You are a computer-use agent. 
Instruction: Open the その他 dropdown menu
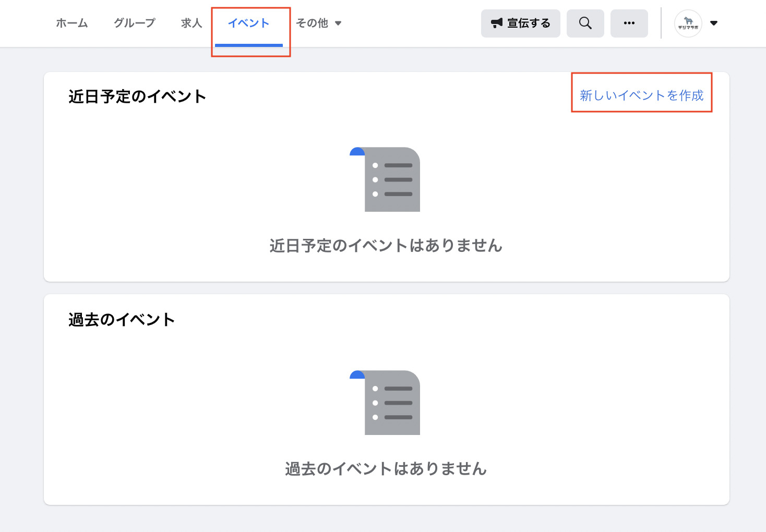[x=312, y=23]
